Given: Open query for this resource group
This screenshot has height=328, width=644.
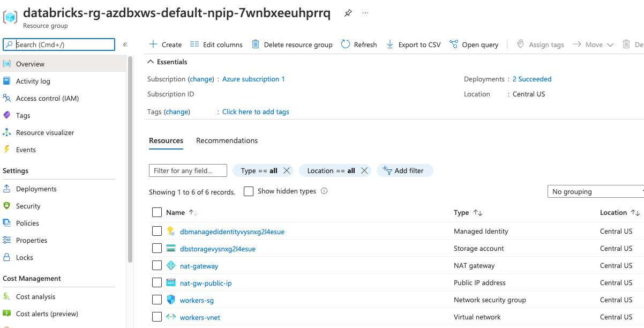Looking at the screenshot, I should pos(474,44).
